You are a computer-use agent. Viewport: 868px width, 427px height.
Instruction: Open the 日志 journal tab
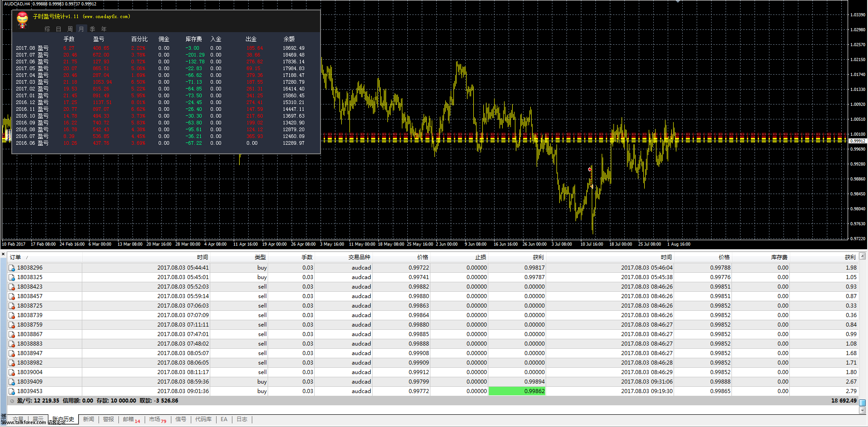click(x=242, y=419)
